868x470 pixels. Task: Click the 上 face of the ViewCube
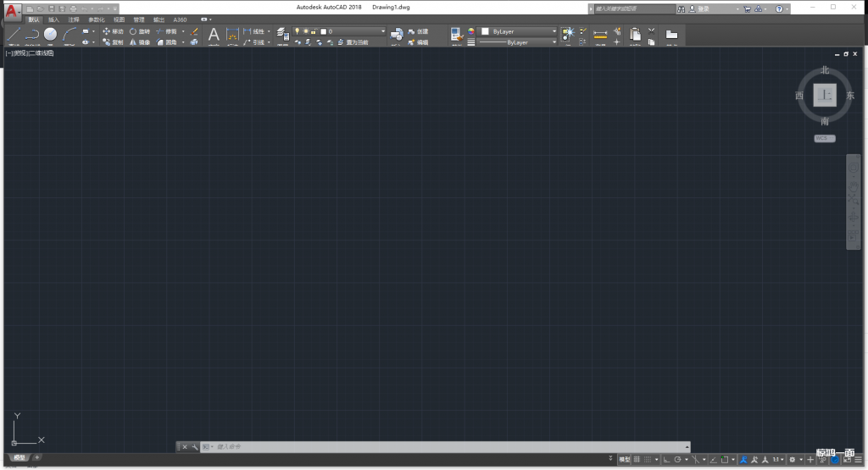tap(825, 95)
